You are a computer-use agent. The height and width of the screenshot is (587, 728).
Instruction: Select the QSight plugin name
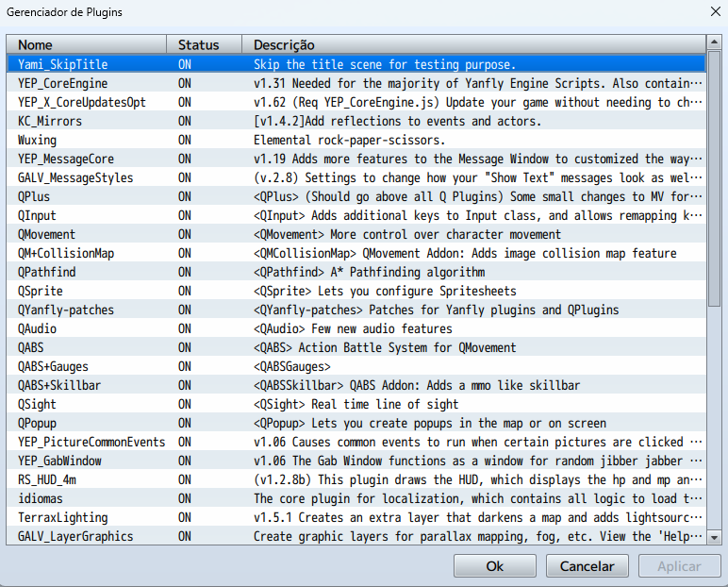tap(37, 404)
